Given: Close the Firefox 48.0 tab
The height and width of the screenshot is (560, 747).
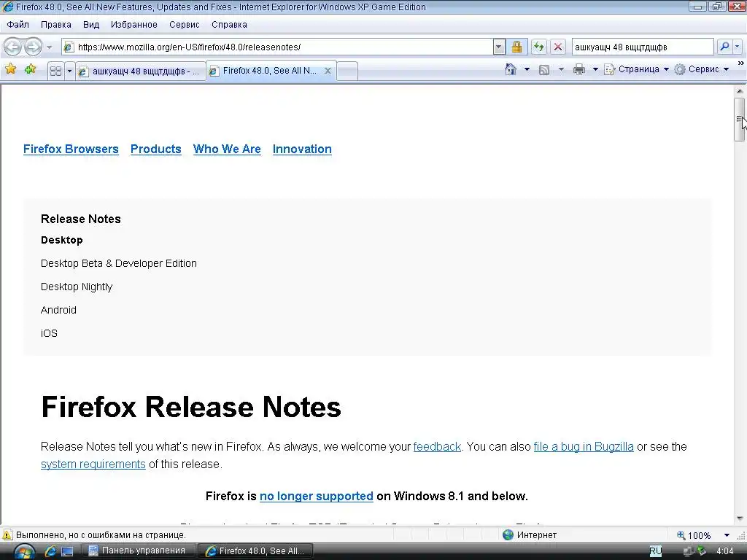Looking at the screenshot, I should (x=328, y=71).
